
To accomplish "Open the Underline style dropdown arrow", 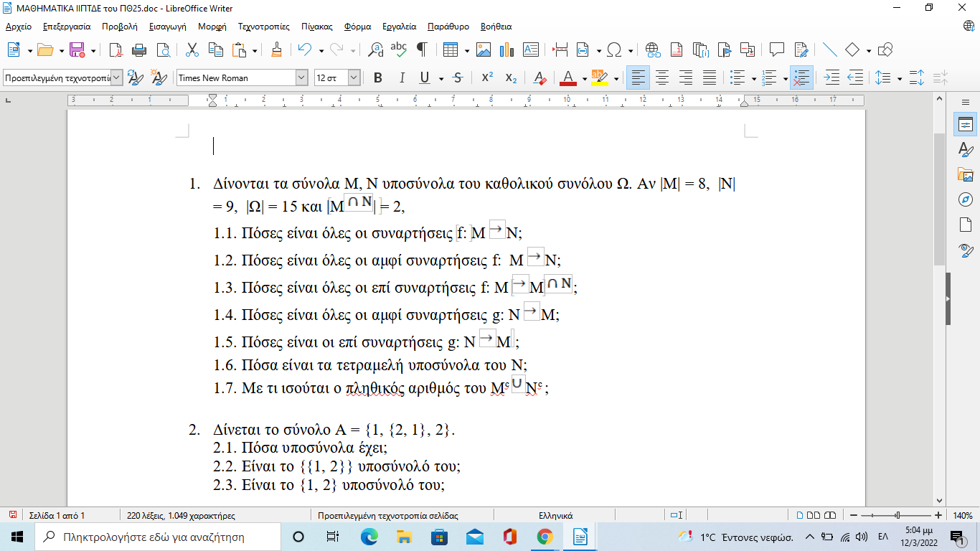I will click(x=440, y=78).
